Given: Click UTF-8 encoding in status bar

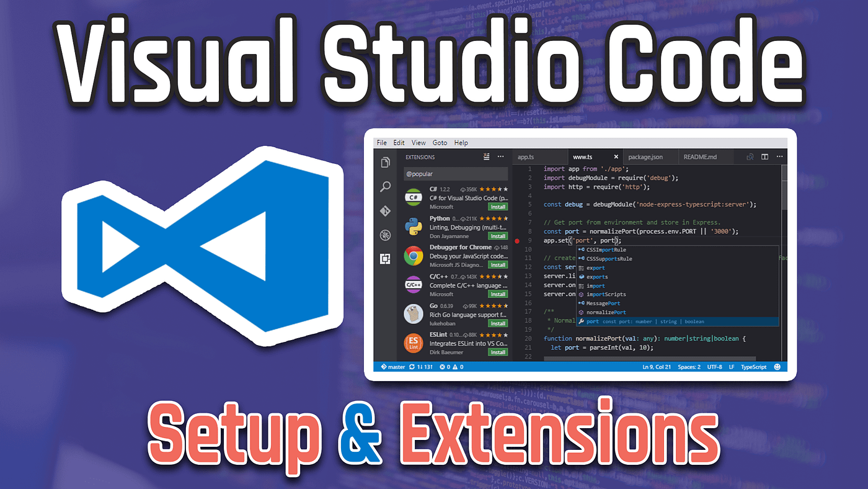Looking at the screenshot, I should point(714,367).
